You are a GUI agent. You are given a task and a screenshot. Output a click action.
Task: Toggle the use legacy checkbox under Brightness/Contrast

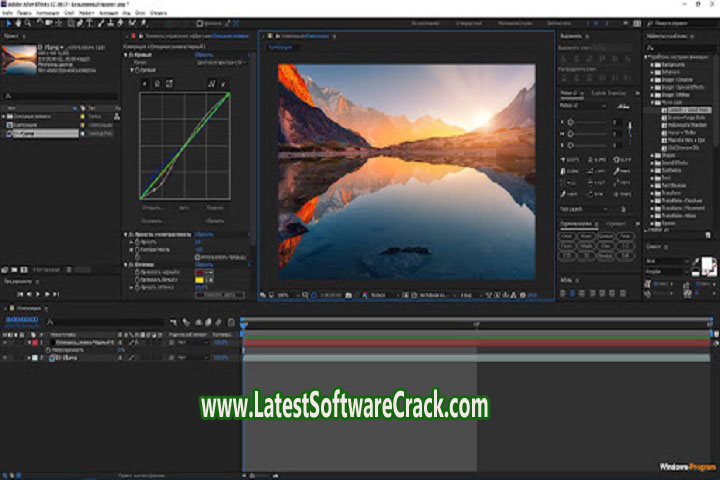198,255
